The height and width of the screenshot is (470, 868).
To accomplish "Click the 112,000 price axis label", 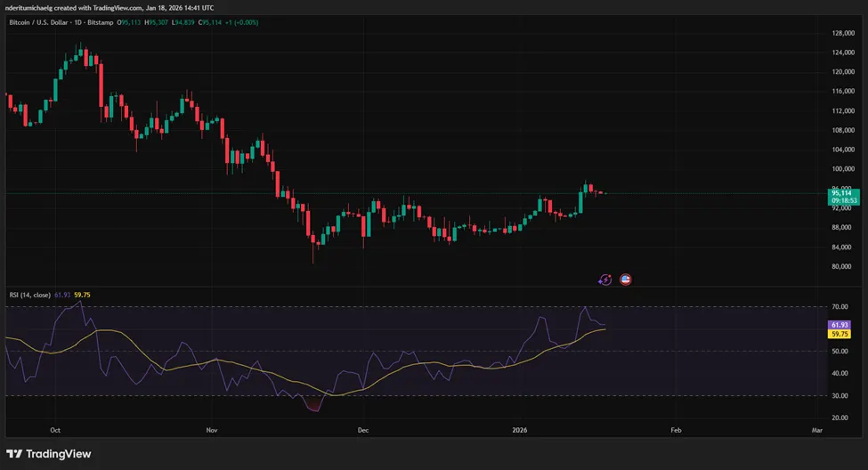I will click(x=843, y=110).
